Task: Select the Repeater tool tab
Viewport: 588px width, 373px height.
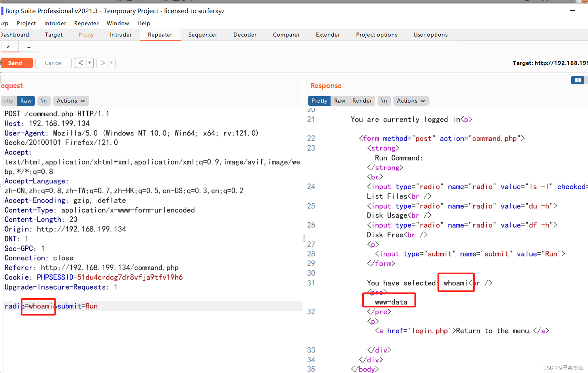Action: coord(160,35)
